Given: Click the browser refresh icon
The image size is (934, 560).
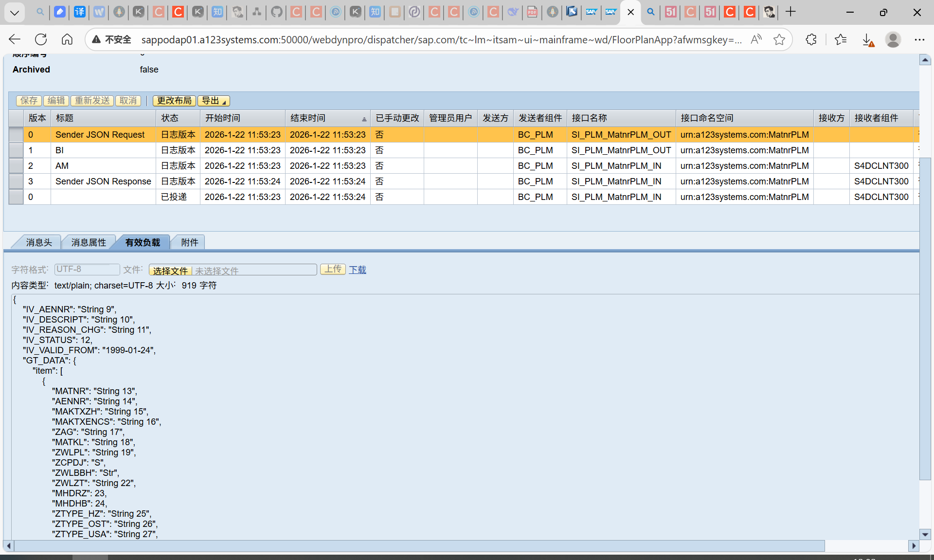Looking at the screenshot, I should 41,39.
